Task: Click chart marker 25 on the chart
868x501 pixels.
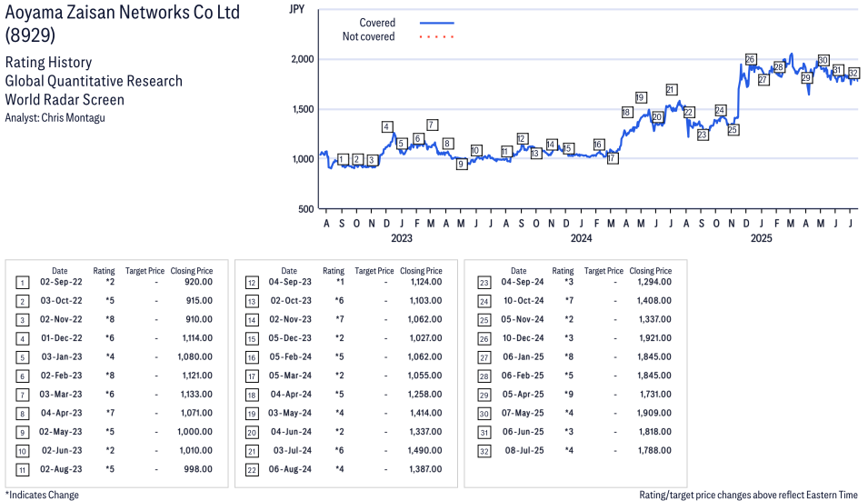Action: click(x=733, y=130)
